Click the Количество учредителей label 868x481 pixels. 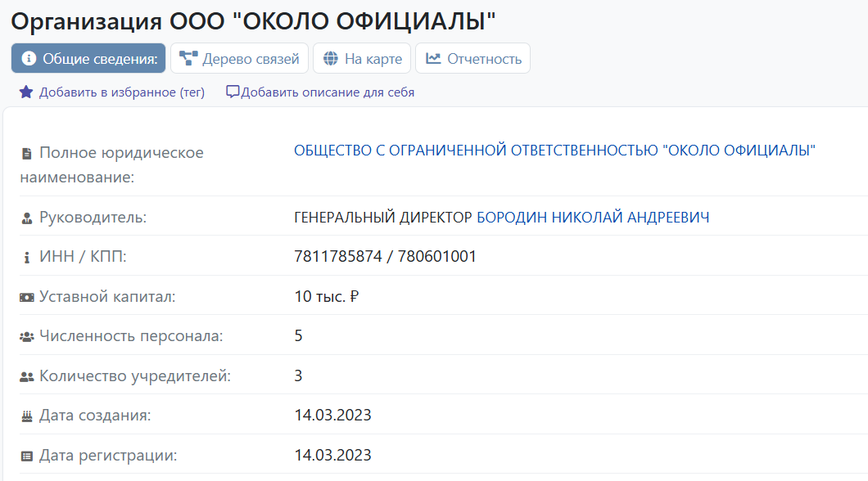(135, 375)
